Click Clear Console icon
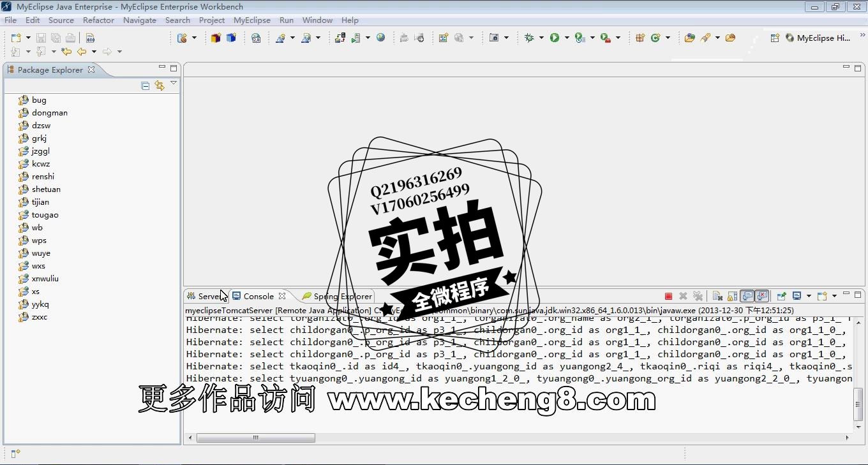 click(717, 296)
